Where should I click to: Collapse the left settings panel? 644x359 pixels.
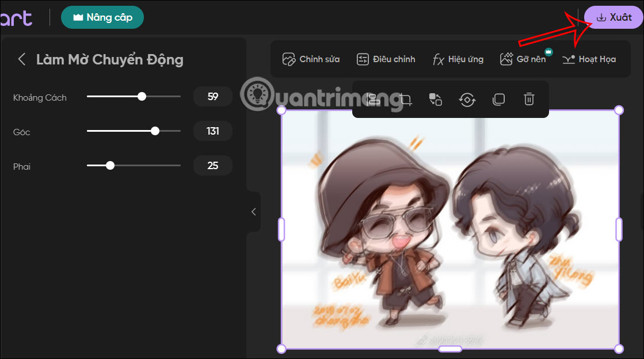click(x=254, y=212)
